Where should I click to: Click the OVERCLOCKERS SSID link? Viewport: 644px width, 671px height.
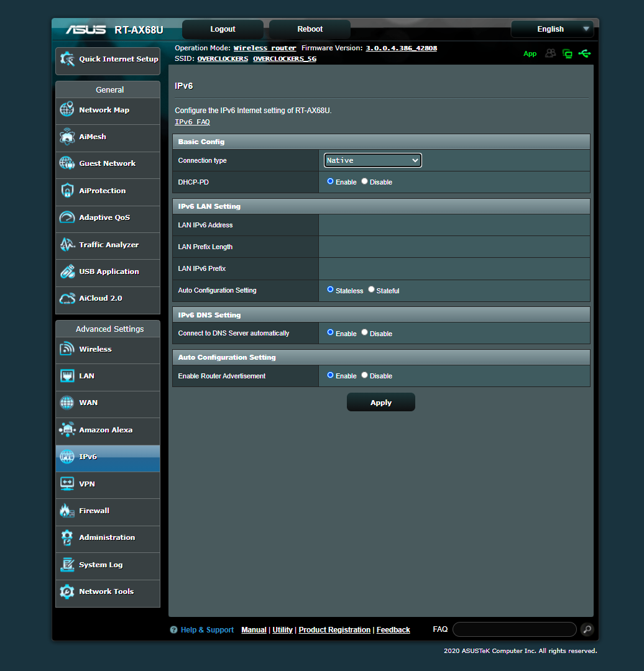click(223, 58)
